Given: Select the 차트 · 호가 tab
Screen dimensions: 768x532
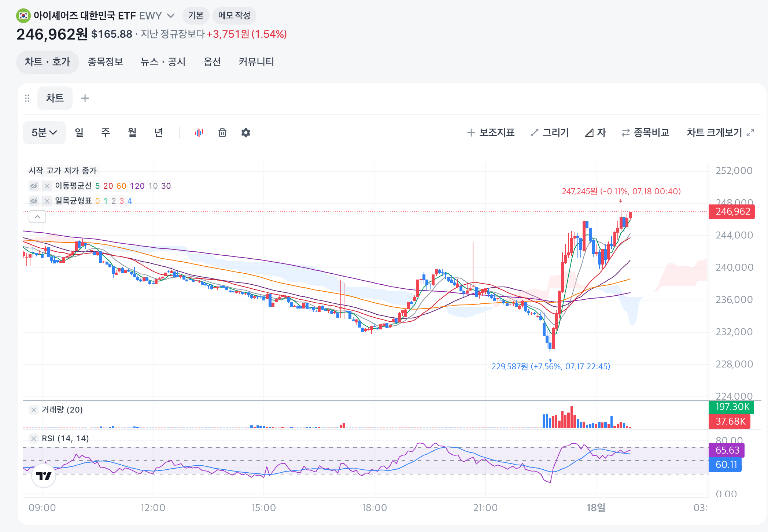Looking at the screenshot, I should (x=48, y=62).
